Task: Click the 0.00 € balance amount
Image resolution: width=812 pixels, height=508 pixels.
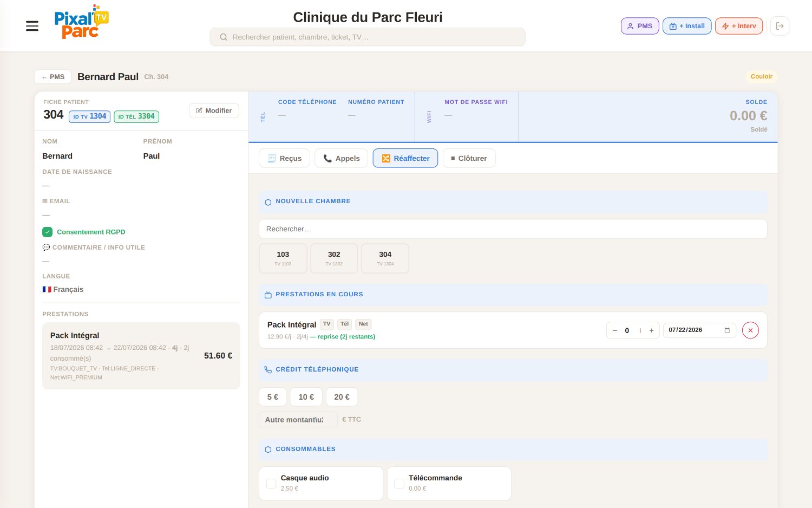Action: click(748, 116)
